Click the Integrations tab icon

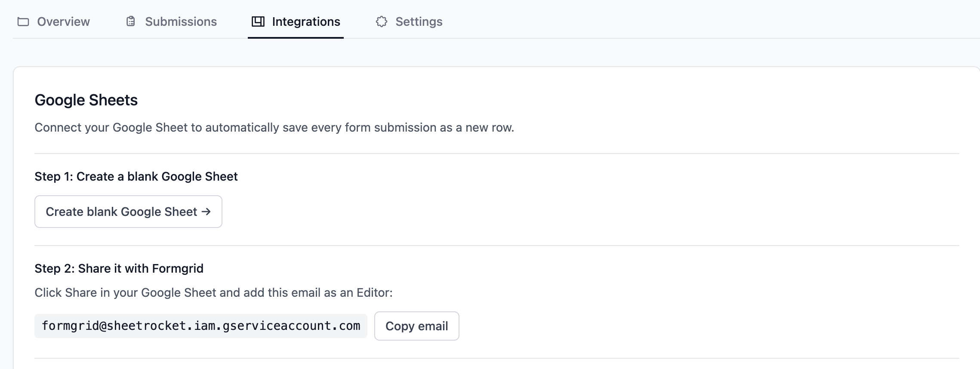tap(258, 22)
